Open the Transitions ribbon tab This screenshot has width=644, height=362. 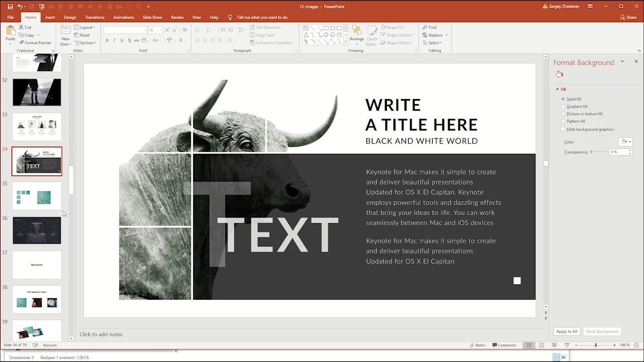(95, 17)
